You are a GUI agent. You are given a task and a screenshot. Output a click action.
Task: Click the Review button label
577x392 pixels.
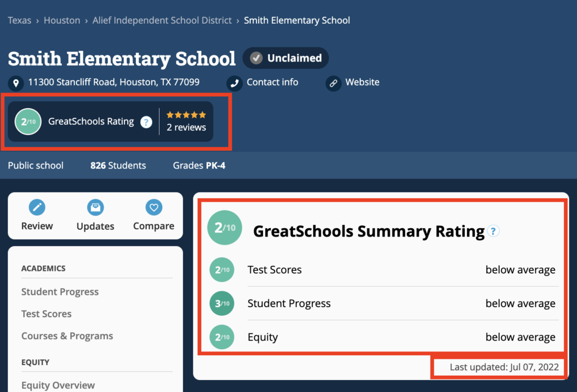(x=37, y=226)
